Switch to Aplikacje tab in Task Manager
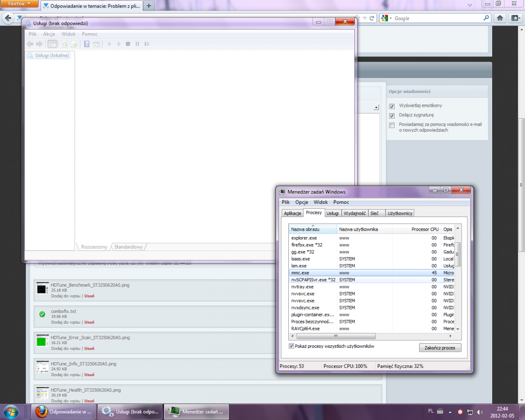The width and height of the screenshot is (525, 420). click(x=292, y=213)
